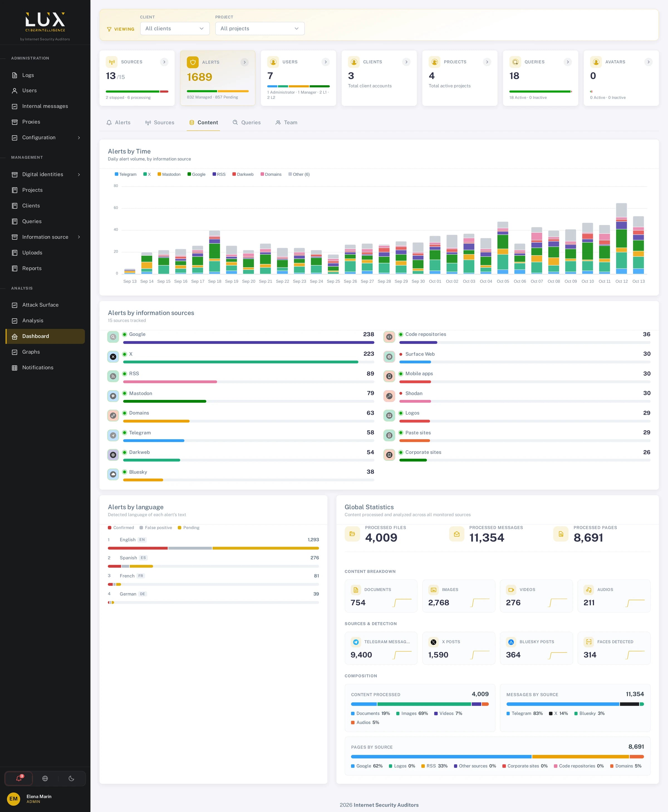This screenshot has width=668, height=812.
Task: Toggle Google series in chart legend
Action: click(x=197, y=174)
